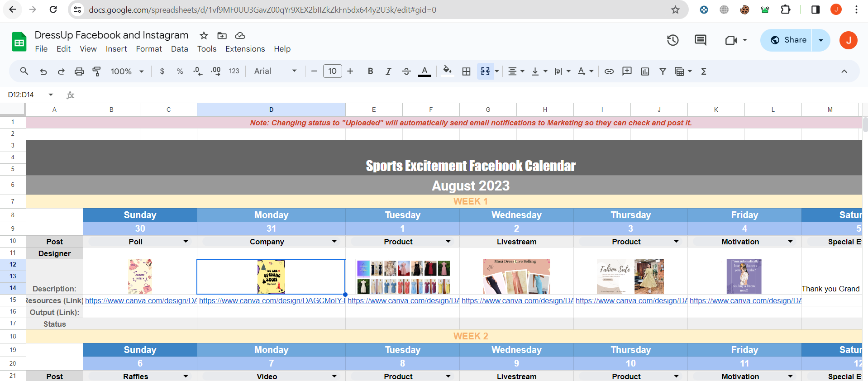
Task: Click the Insert chart icon
Action: (645, 71)
